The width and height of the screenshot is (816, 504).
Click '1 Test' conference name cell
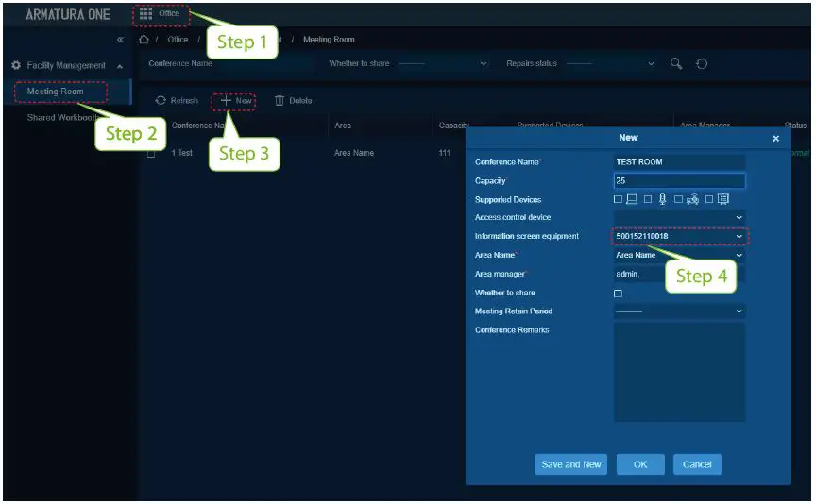pos(181,153)
